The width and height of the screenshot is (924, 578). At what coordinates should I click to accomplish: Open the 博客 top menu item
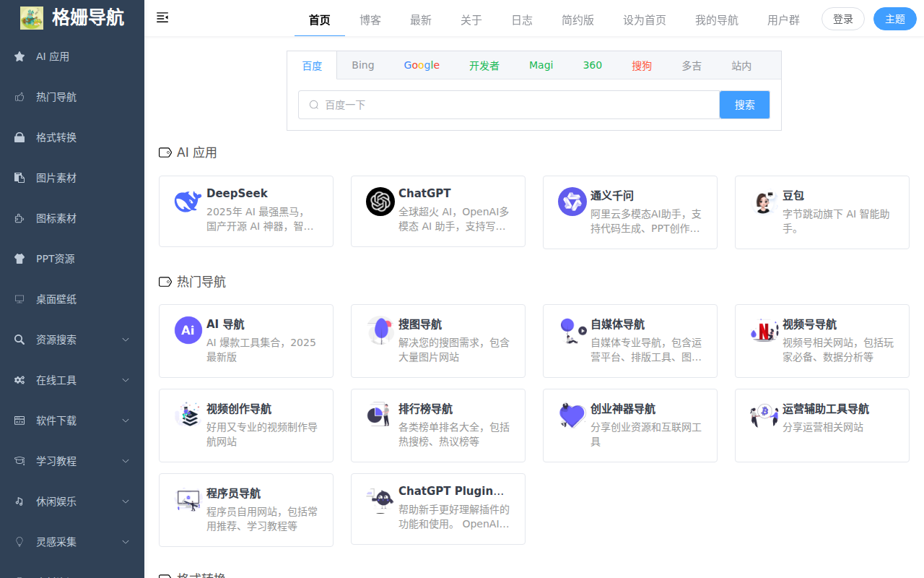coord(370,20)
